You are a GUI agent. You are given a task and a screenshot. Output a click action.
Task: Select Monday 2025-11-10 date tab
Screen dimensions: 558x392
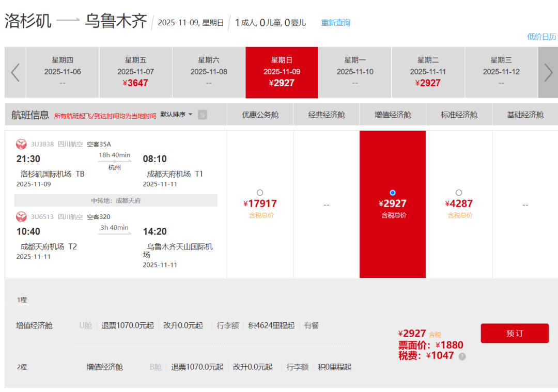355,72
